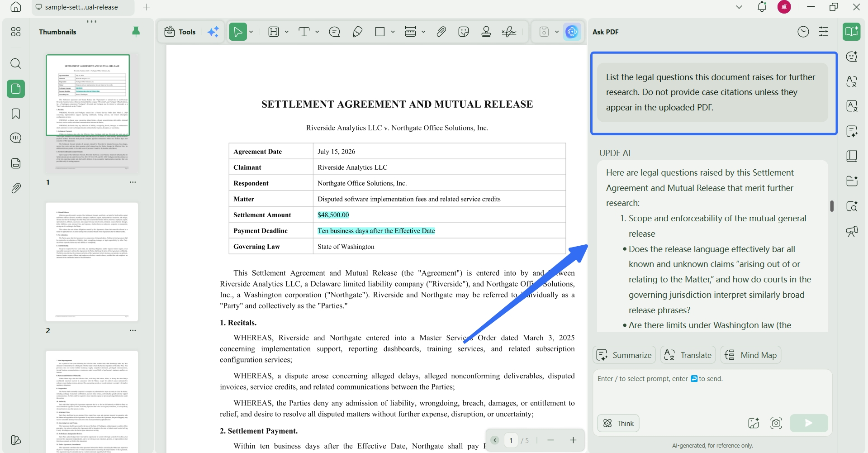Click the add image icon in chat
The width and height of the screenshot is (868, 453).
point(754,423)
